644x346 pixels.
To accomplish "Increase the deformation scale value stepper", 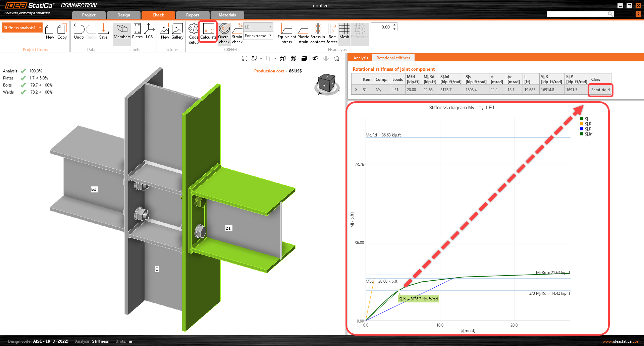I will (x=394, y=25).
